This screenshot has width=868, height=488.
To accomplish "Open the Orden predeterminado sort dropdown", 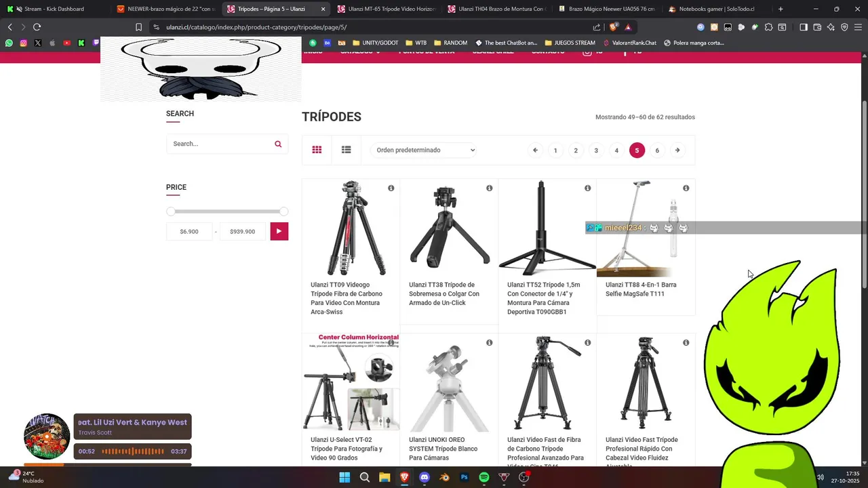I will coord(423,150).
